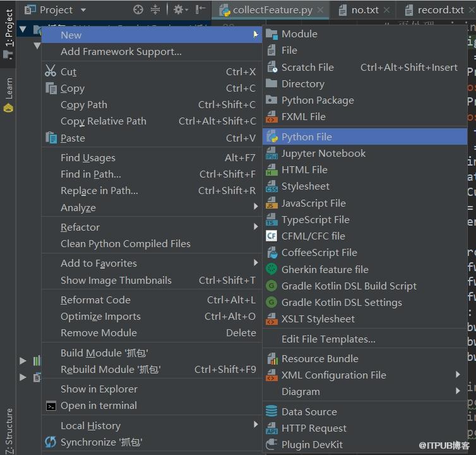Click Gradle Kotlin DSL Settings icon
Image resolution: width=476 pixels, height=455 pixels.
271,302
